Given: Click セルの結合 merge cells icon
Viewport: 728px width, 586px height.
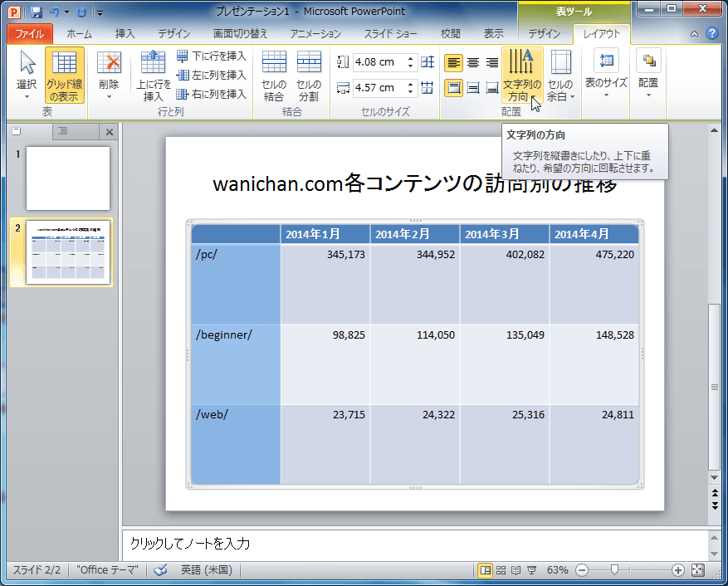Looking at the screenshot, I should tap(274, 76).
